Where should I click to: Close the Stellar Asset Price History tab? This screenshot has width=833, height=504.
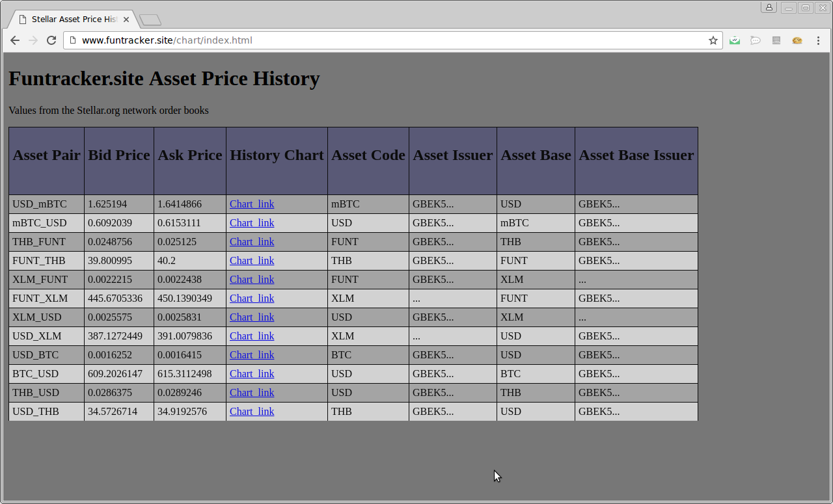point(126,20)
